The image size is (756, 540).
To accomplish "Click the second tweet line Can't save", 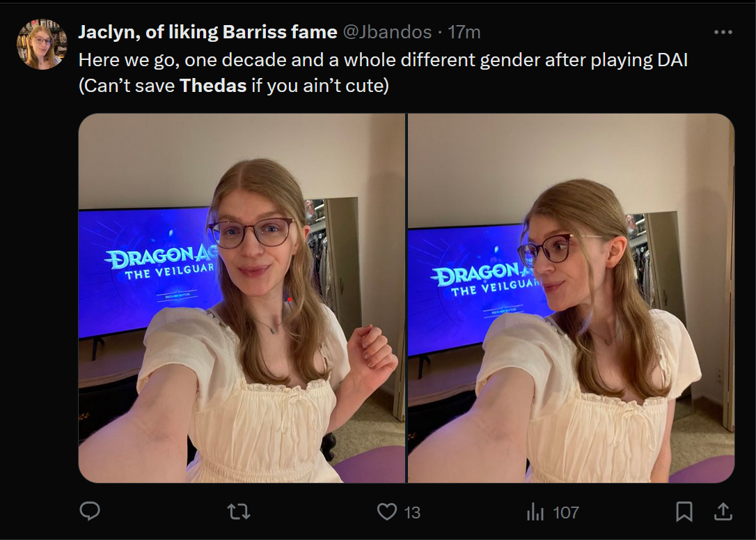I will coord(234,86).
